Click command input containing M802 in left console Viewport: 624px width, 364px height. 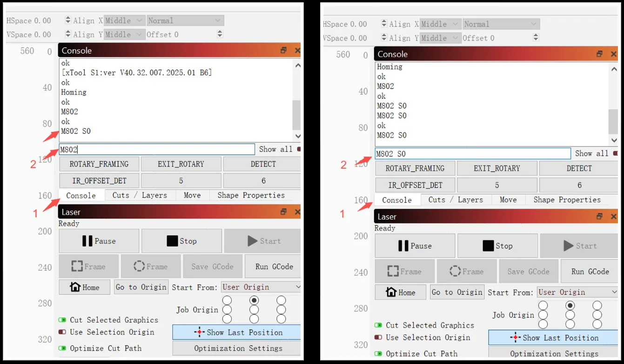point(157,149)
